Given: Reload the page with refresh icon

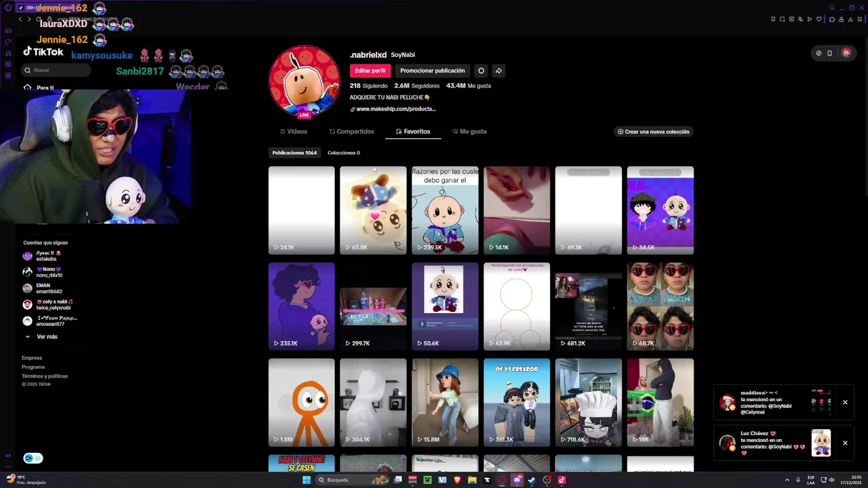Looking at the screenshot, I should 39,19.
